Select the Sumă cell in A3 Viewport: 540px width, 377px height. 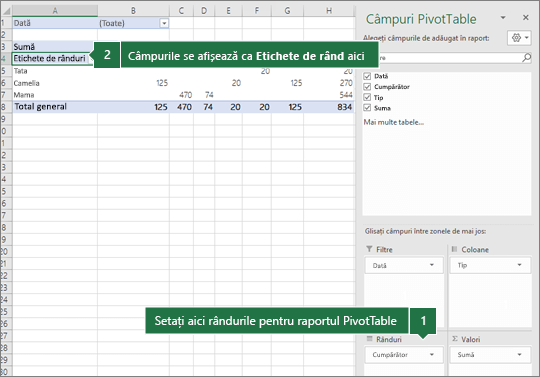point(53,46)
